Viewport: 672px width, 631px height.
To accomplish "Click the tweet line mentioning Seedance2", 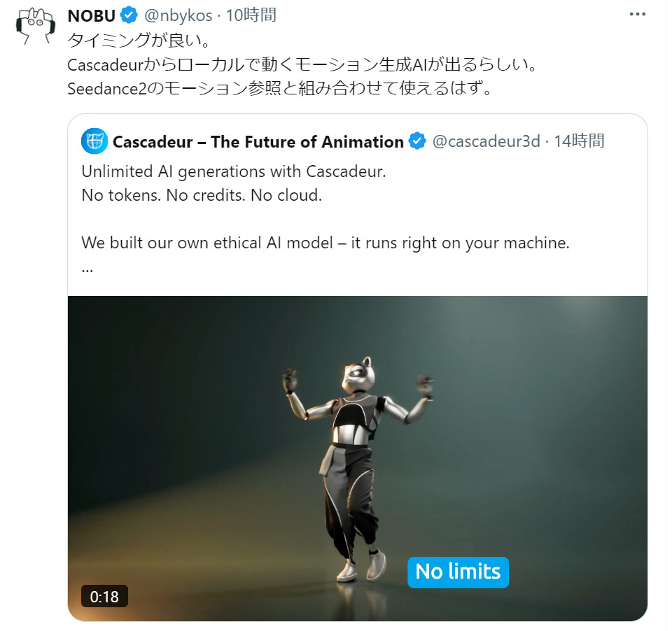I will click(x=280, y=89).
